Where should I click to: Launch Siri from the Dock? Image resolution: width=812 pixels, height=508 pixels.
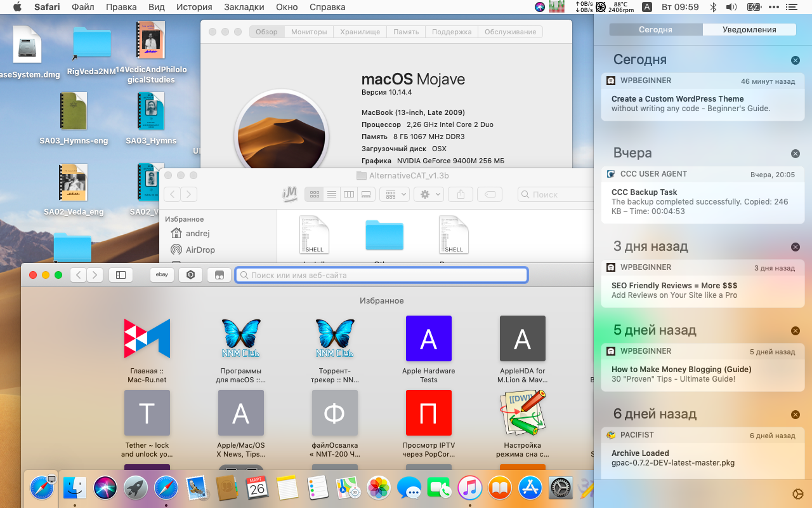pos(105,488)
